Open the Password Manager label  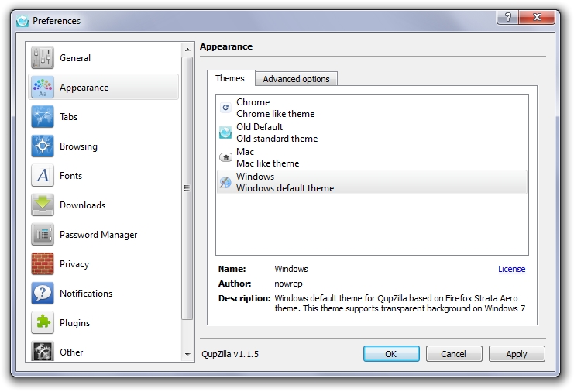coord(98,235)
